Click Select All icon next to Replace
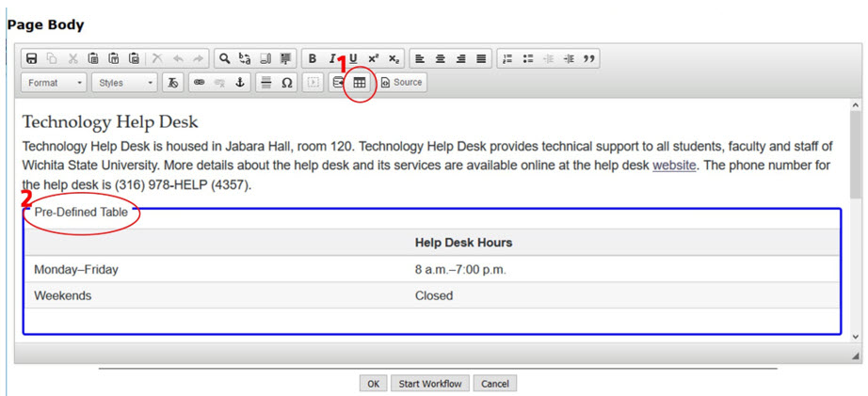Screen dimensions: 868x396 click(265, 58)
